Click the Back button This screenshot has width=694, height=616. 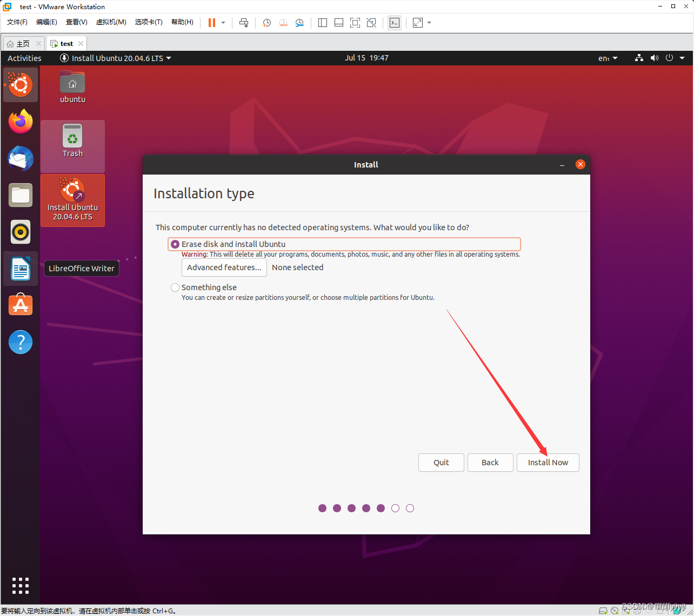tap(490, 463)
